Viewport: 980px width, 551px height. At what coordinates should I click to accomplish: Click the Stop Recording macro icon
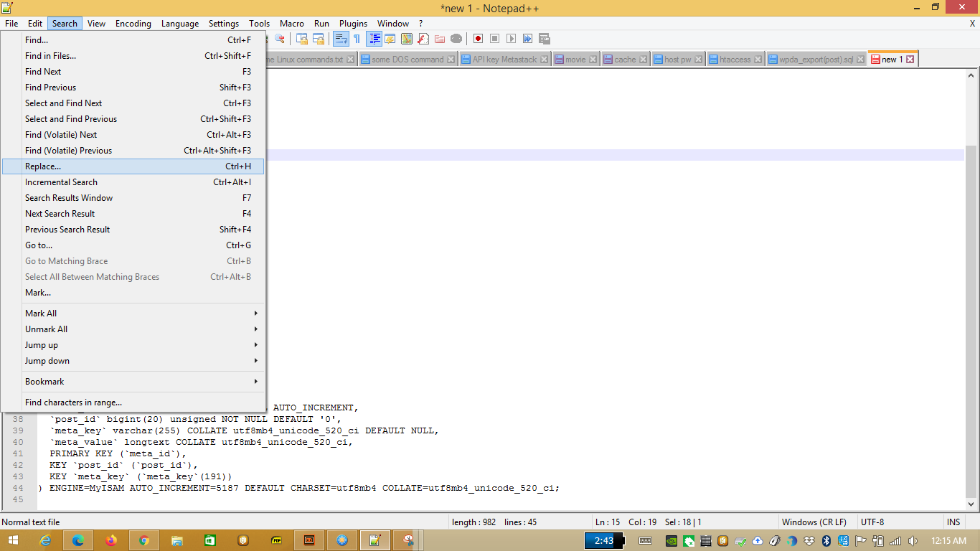[494, 39]
